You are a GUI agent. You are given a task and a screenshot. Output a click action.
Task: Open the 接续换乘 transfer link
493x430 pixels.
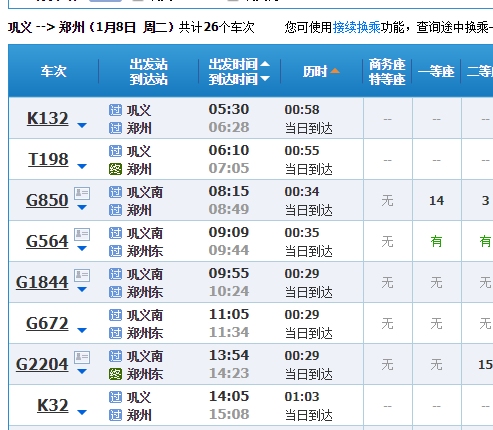click(356, 27)
